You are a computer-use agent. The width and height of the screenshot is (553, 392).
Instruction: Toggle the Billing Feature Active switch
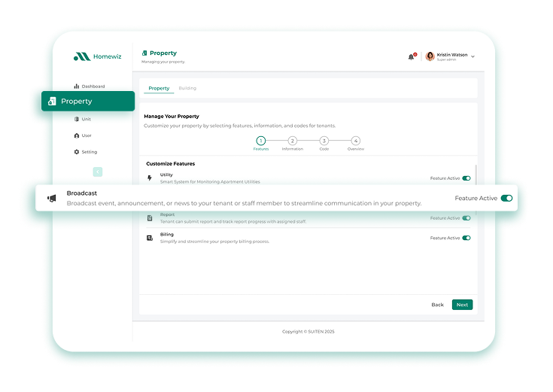(x=466, y=238)
